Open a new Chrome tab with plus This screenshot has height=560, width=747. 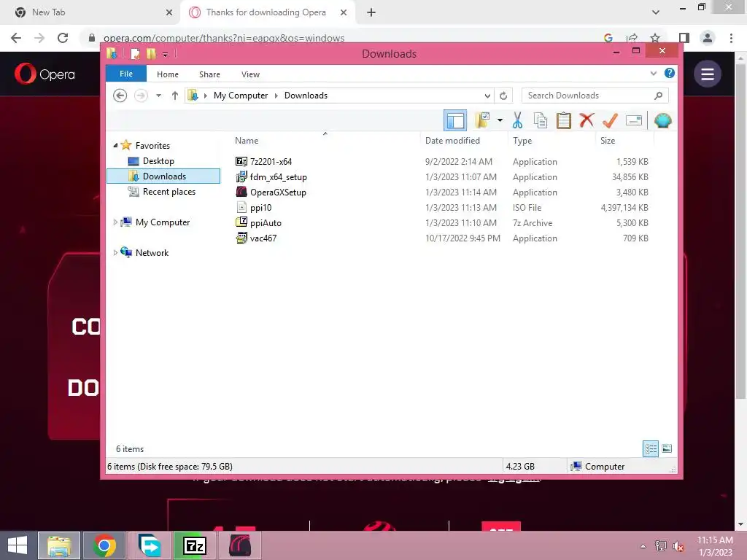[x=371, y=12]
